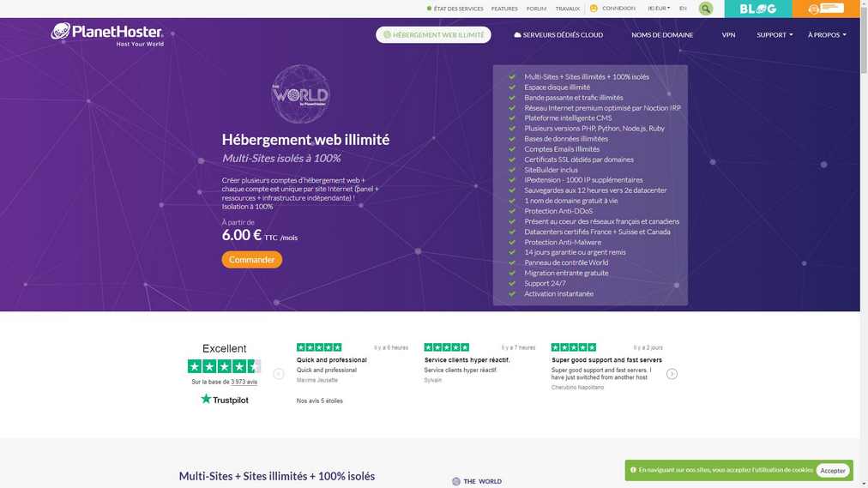868x488 pixels.
Task: Open the VPN page
Action: tap(728, 35)
